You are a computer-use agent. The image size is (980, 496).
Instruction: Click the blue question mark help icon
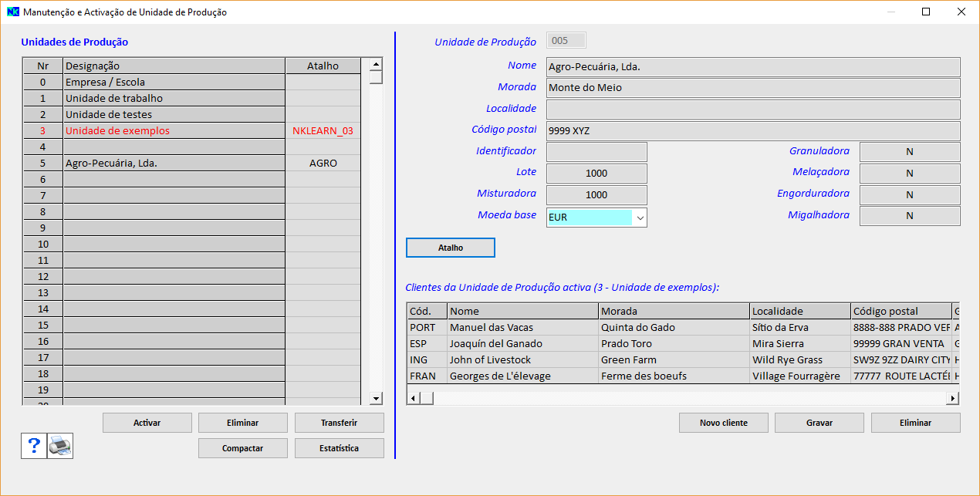click(x=34, y=446)
